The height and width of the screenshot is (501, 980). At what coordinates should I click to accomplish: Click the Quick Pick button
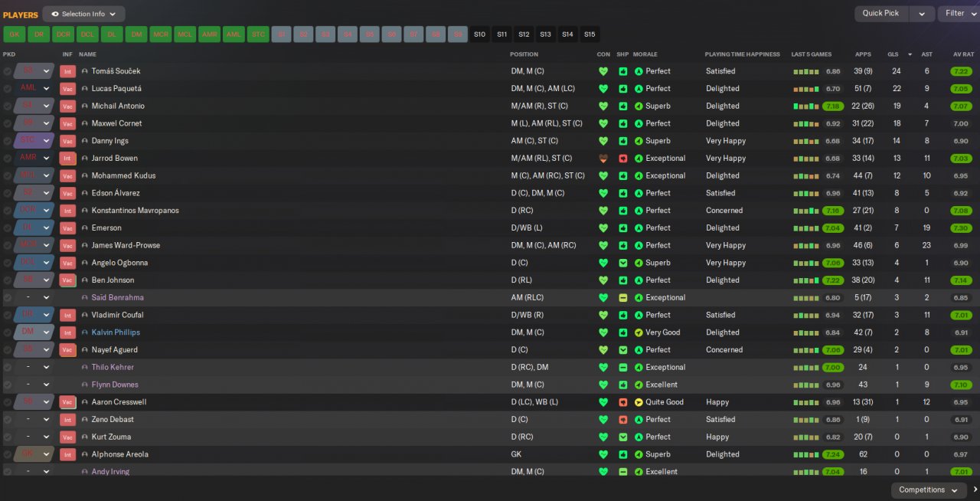click(881, 13)
